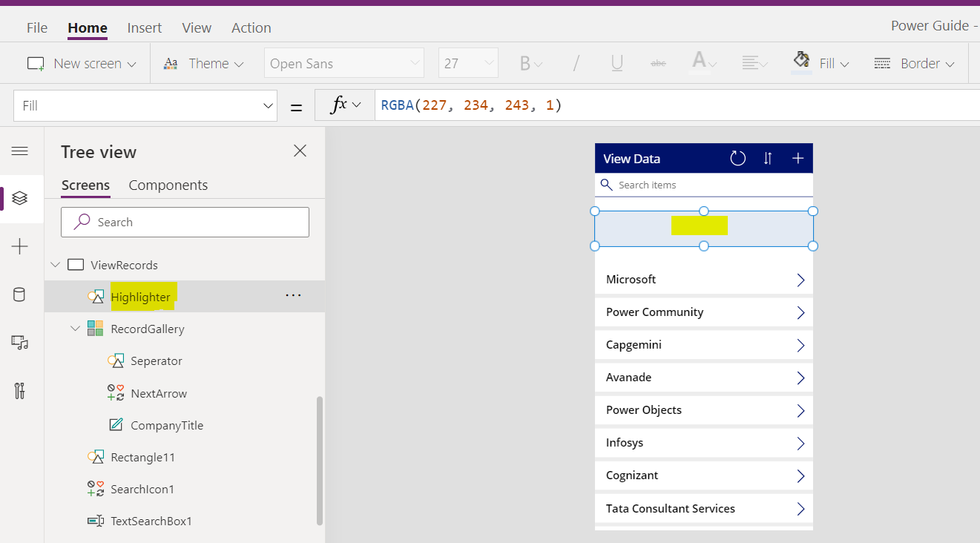The height and width of the screenshot is (543, 980).
Task: Toggle Underline formatting in the ribbon
Action: [616, 64]
